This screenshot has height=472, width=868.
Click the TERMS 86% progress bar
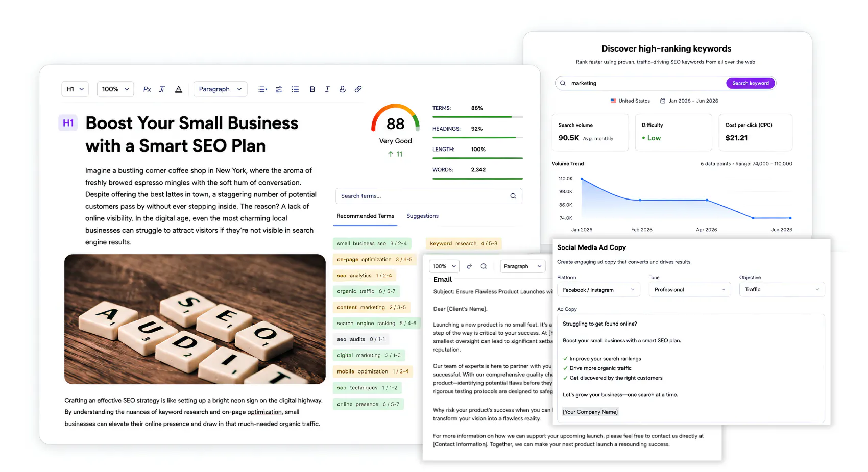[x=477, y=117]
